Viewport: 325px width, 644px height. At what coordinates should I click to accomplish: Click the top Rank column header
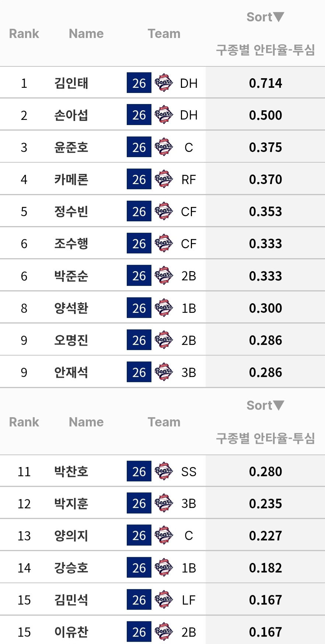(x=24, y=34)
